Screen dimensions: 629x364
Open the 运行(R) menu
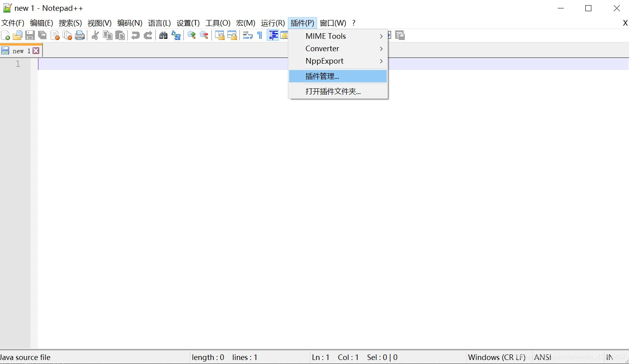tap(273, 23)
